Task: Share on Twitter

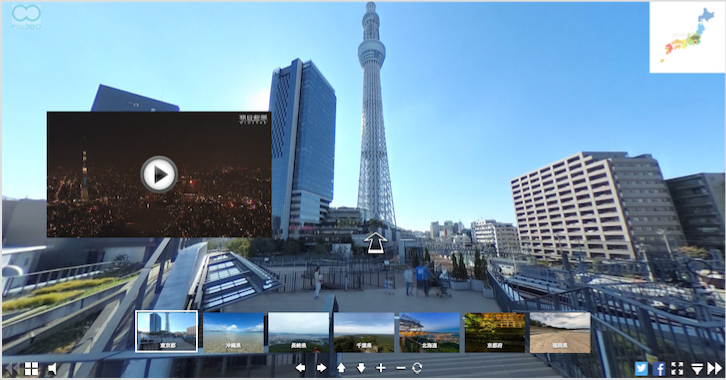Action: 641,368
